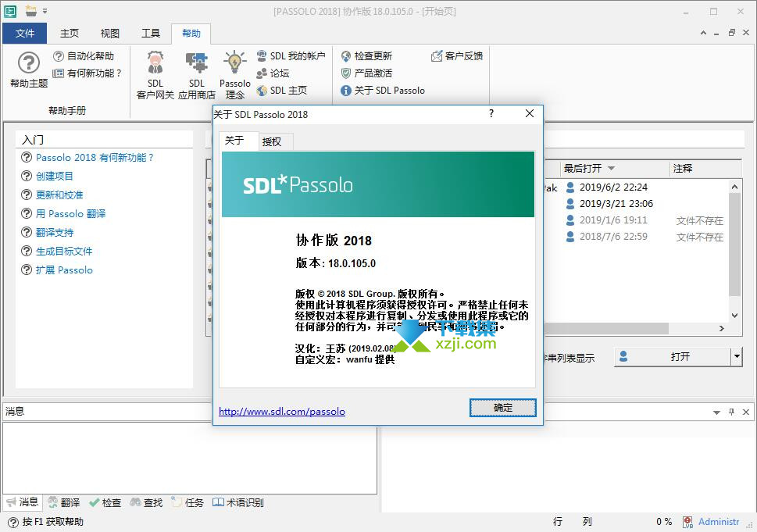Open 有何新功能? in the ribbon
Screen dimensions: 757x532
(87, 73)
